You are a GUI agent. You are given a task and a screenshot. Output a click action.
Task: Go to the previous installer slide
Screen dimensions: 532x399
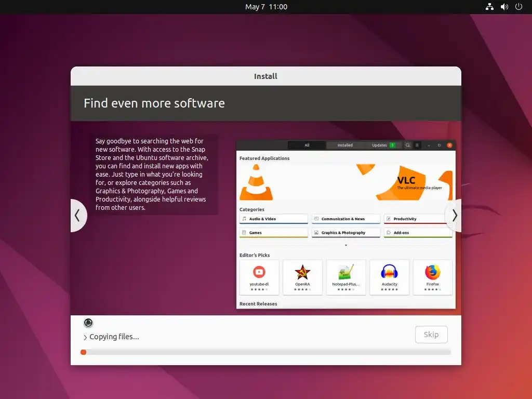[x=78, y=216]
